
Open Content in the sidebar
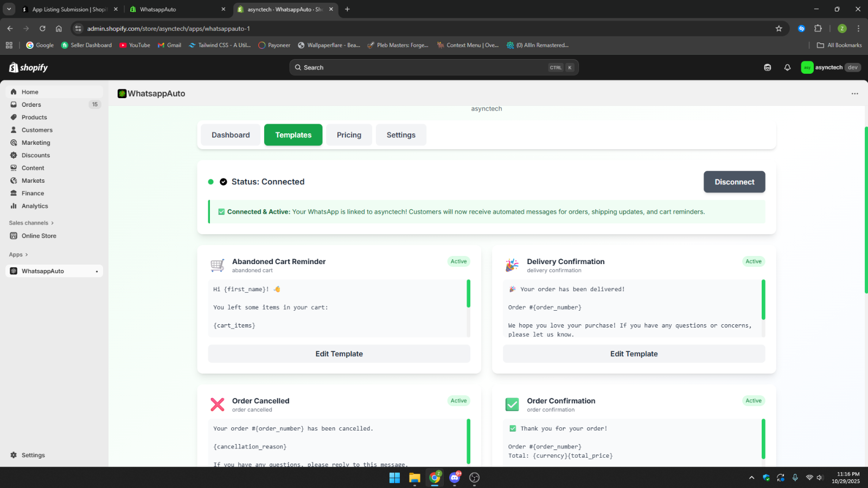pos(54,168)
